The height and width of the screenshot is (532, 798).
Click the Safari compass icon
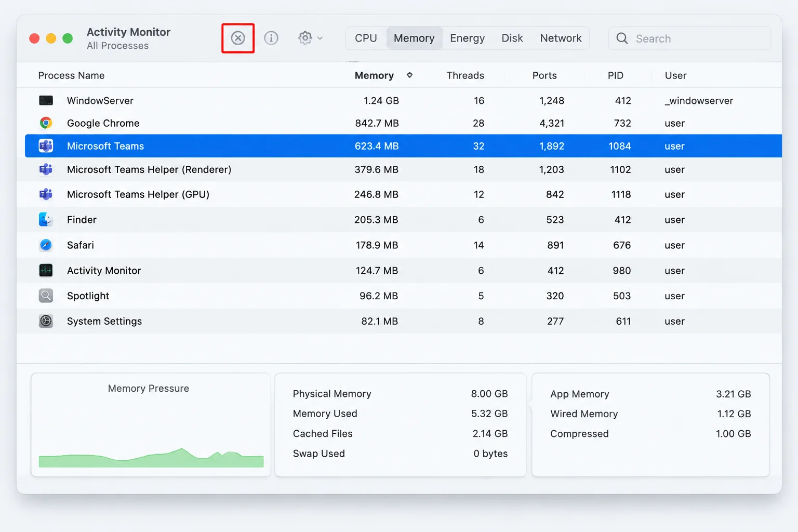(46, 245)
